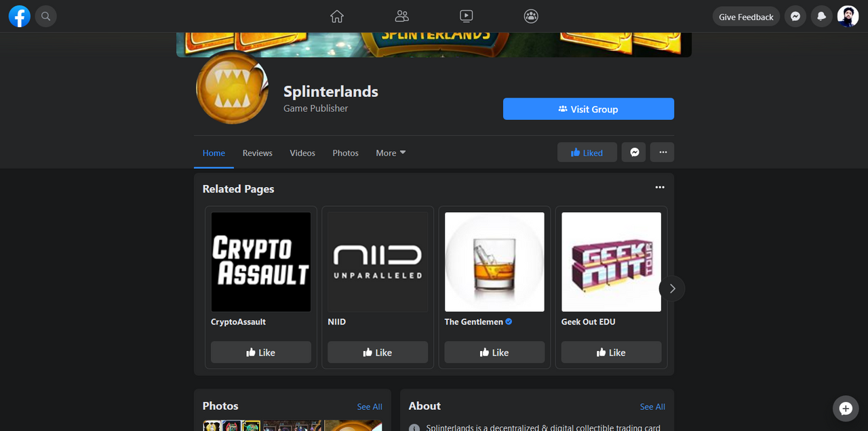Screen dimensions: 868x431
Task: Click the new message plus icon
Action: coord(846,409)
